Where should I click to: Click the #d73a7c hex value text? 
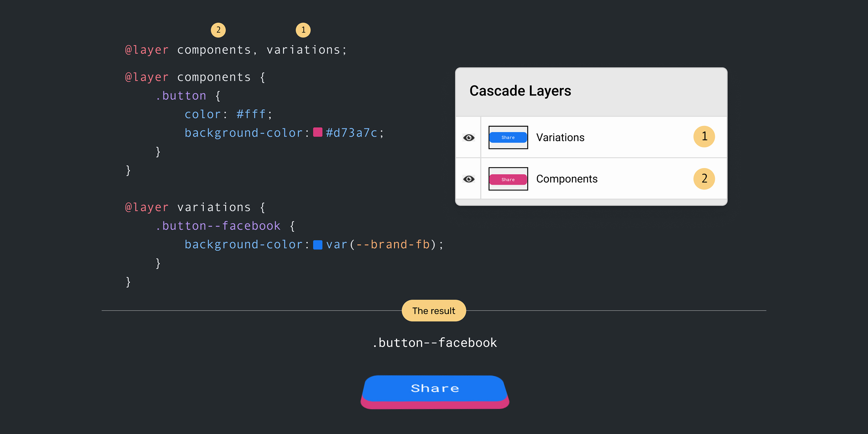[x=352, y=133]
